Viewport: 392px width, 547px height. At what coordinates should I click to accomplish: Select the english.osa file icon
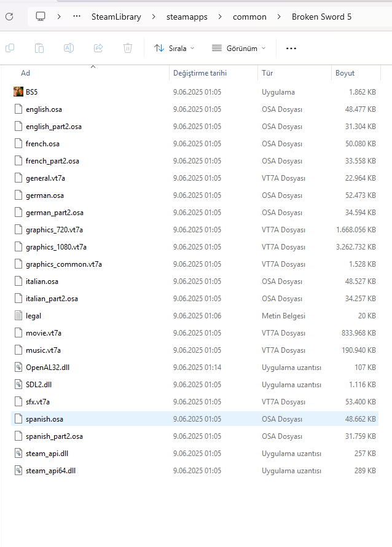(18, 109)
